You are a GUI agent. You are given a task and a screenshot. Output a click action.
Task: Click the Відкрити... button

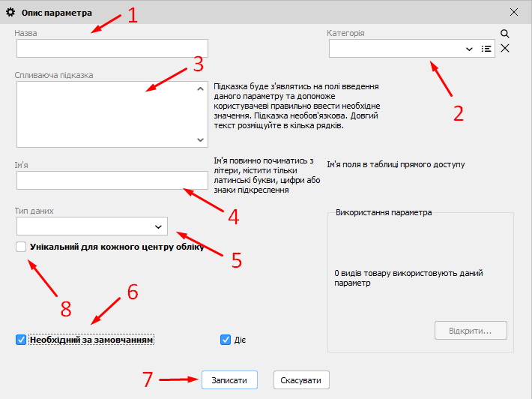tap(471, 331)
